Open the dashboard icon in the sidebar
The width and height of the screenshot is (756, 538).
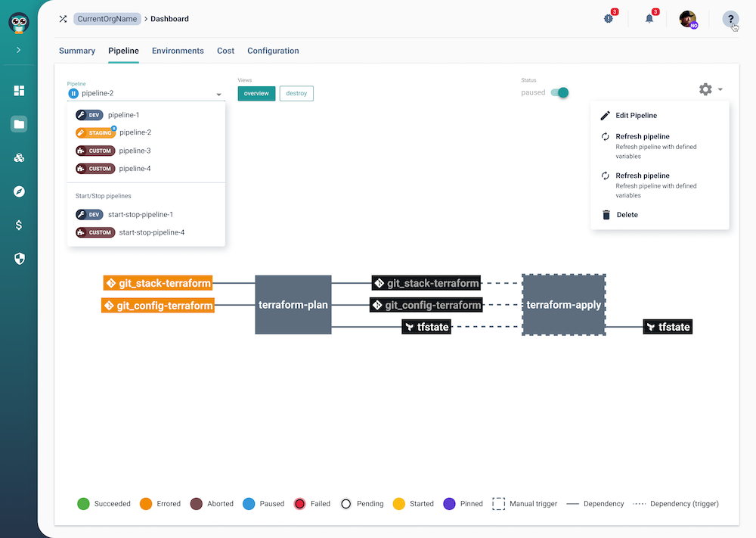point(19,91)
